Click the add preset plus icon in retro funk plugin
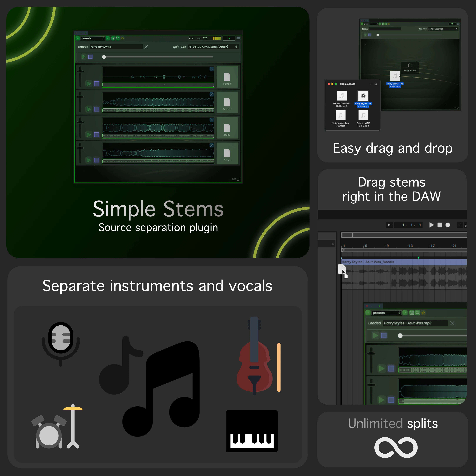Viewport: 476px width, 476px height. tap(113, 38)
